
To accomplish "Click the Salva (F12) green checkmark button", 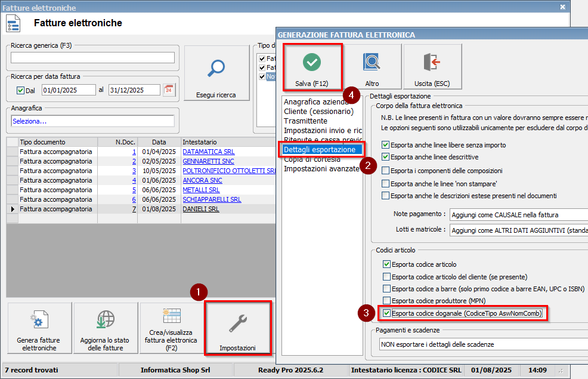I will [x=312, y=67].
